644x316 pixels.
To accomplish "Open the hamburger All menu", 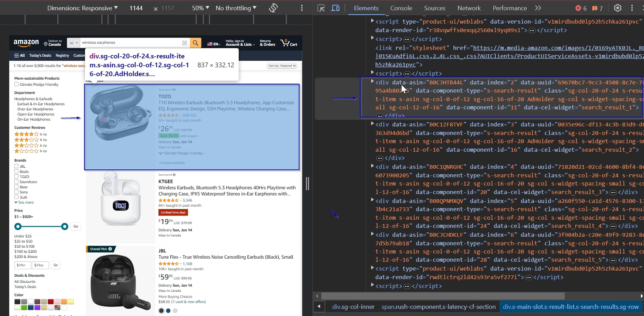I will [x=19, y=55].
